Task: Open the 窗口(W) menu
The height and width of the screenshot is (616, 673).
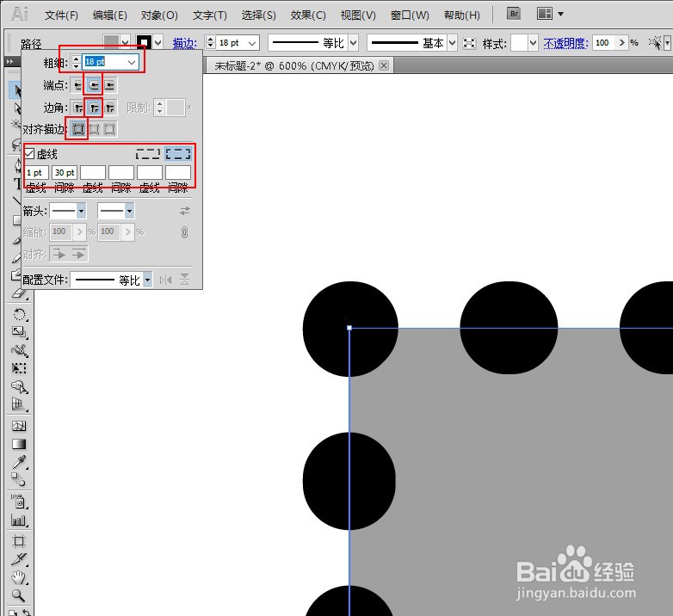Action: coord(410,15)
